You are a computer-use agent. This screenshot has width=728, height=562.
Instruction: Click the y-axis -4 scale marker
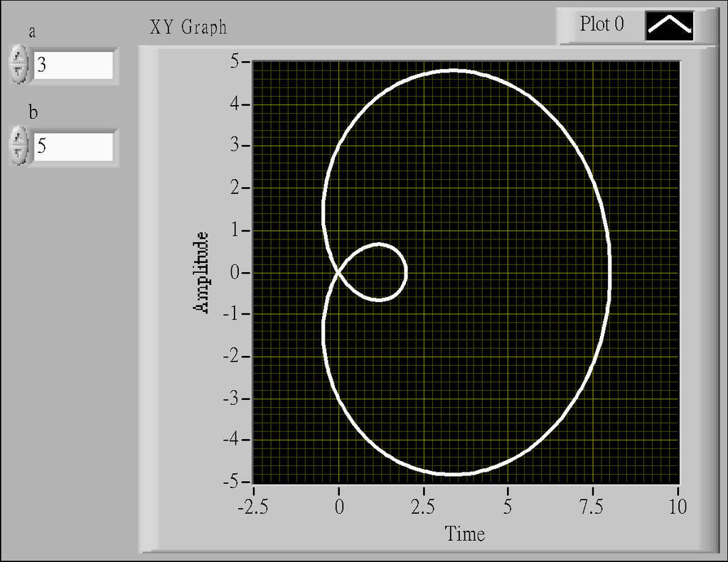[231, 439]
